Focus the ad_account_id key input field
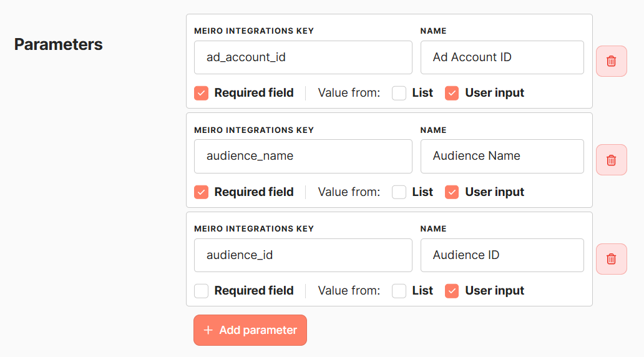Image resolution: width=644 pixels, height=357 pixels. point(303,57)
